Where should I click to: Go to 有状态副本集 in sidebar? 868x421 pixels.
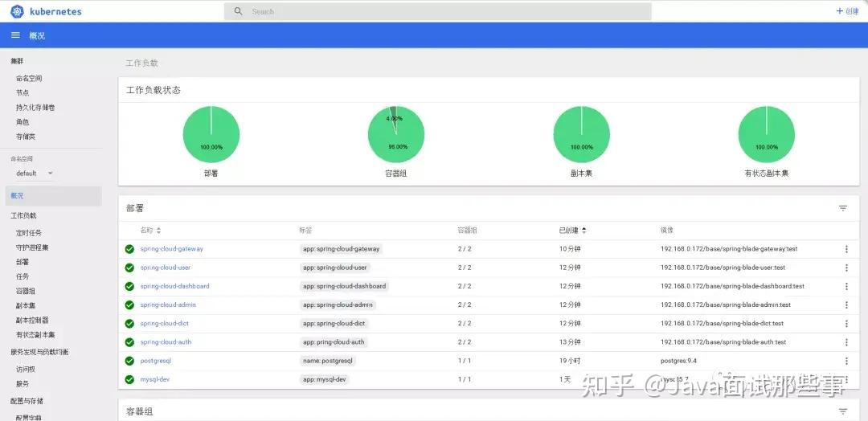point(35,335)
